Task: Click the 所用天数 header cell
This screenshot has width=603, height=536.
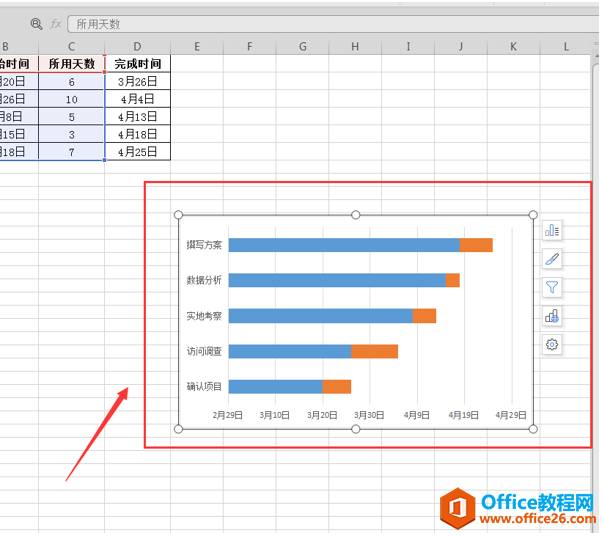Action: tap(72, 64)
